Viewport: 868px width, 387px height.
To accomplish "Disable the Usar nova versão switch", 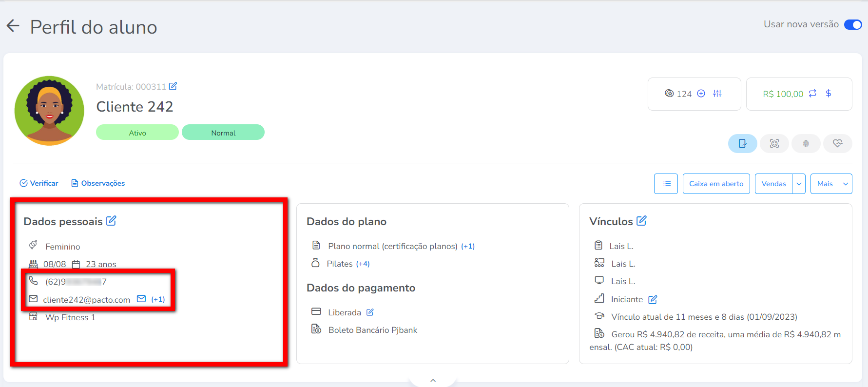I will (852, 24).
